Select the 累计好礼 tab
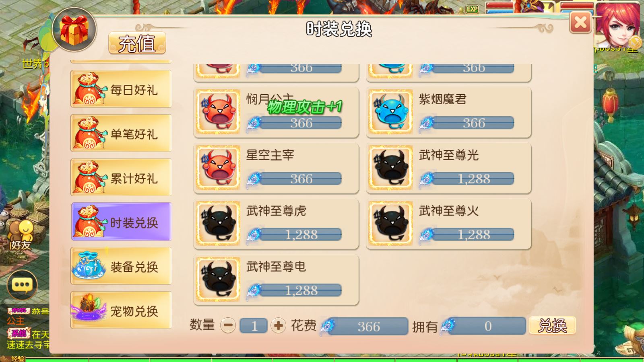The image size is (644, 362). click(121, 177)
